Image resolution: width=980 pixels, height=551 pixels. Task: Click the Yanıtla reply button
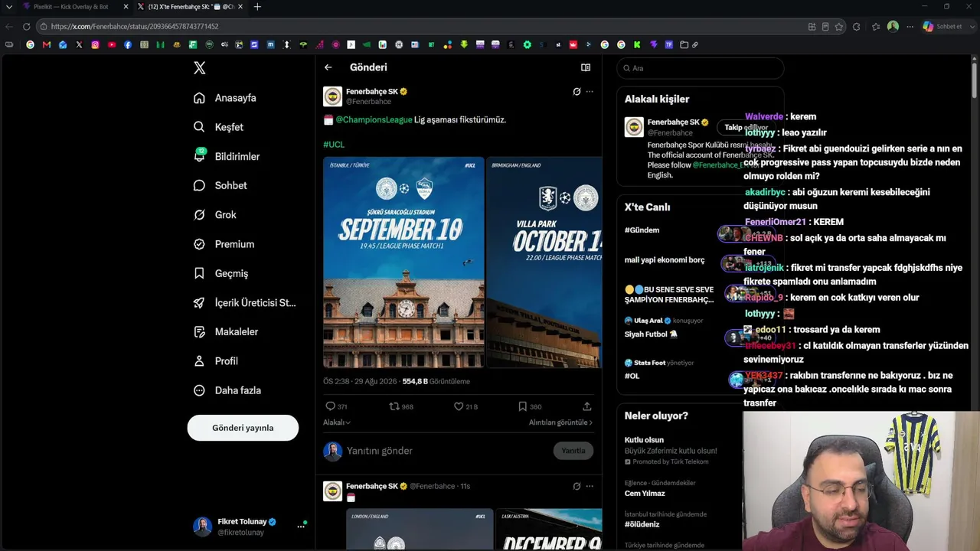click(x=573, y=451)
